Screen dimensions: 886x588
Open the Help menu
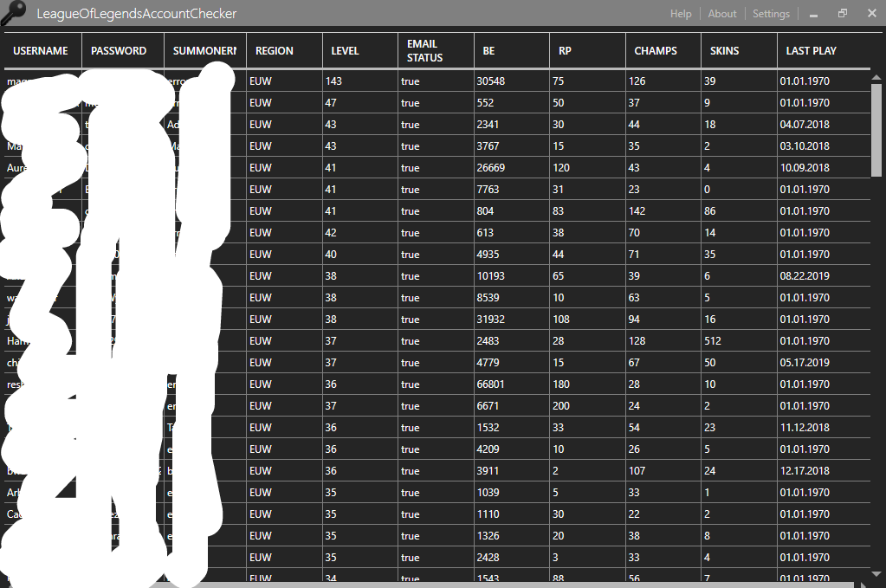[681, 14]
